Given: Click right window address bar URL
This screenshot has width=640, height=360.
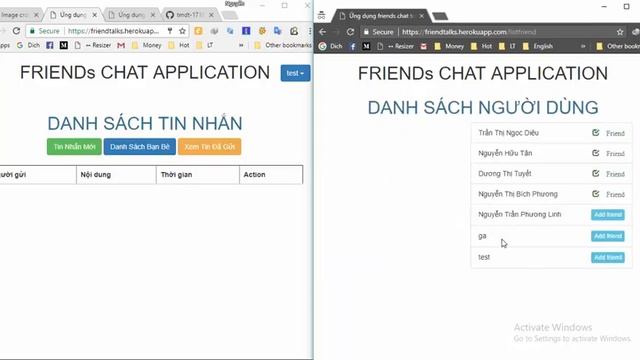Looking at the screenshot, I should point(469,32).
